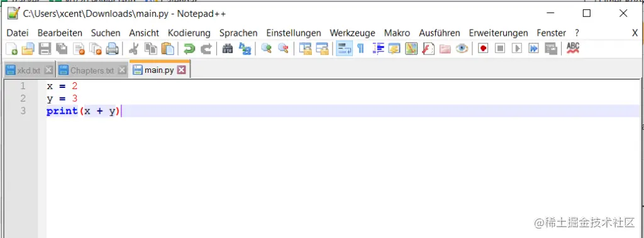Close the Chapters.txt tab
Viewport: 644px width, 238px height.
coord(121,70)
